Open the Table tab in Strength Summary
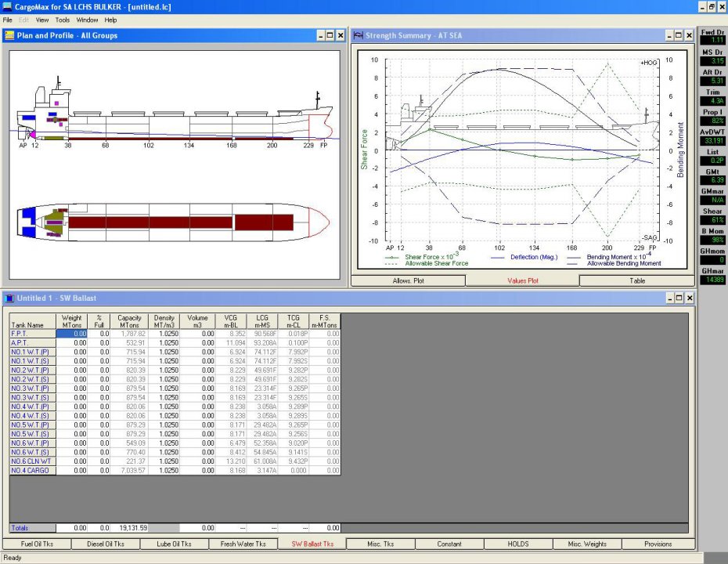Screen dimensions: 728x564 tap(637, 280)
